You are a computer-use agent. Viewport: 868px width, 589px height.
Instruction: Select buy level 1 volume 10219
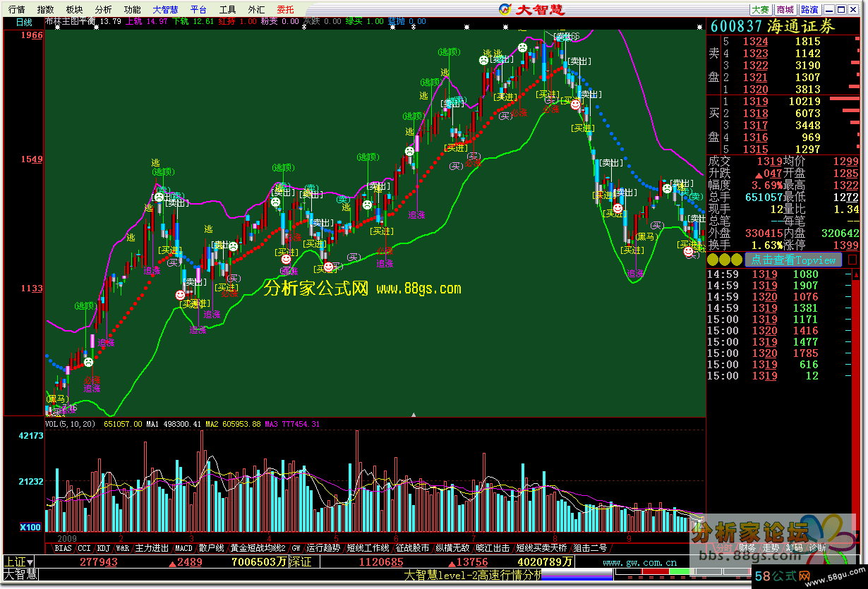pyautogui.click(x=803, y=102)
